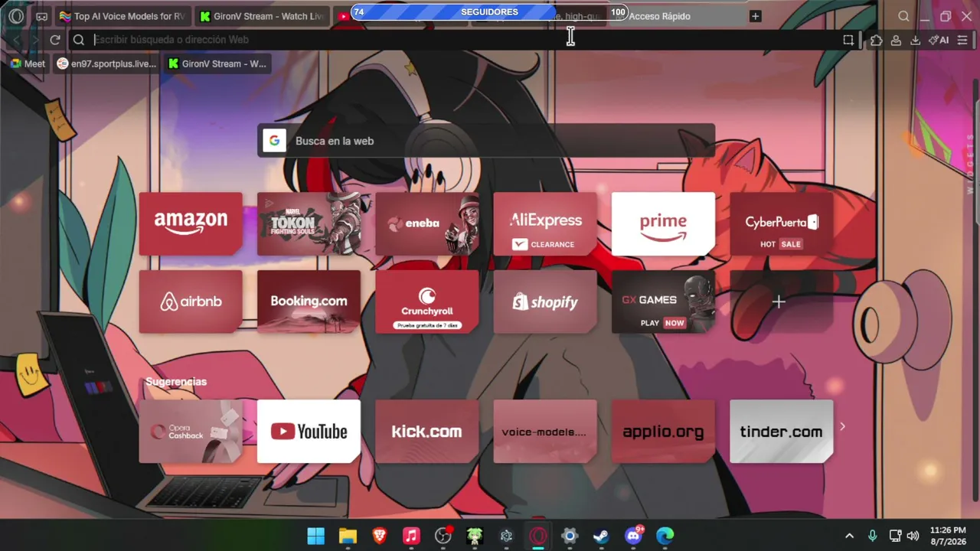Open the applio.org suggestion
This screenshot has height=551, width=980.
click(x=663, y=432)
